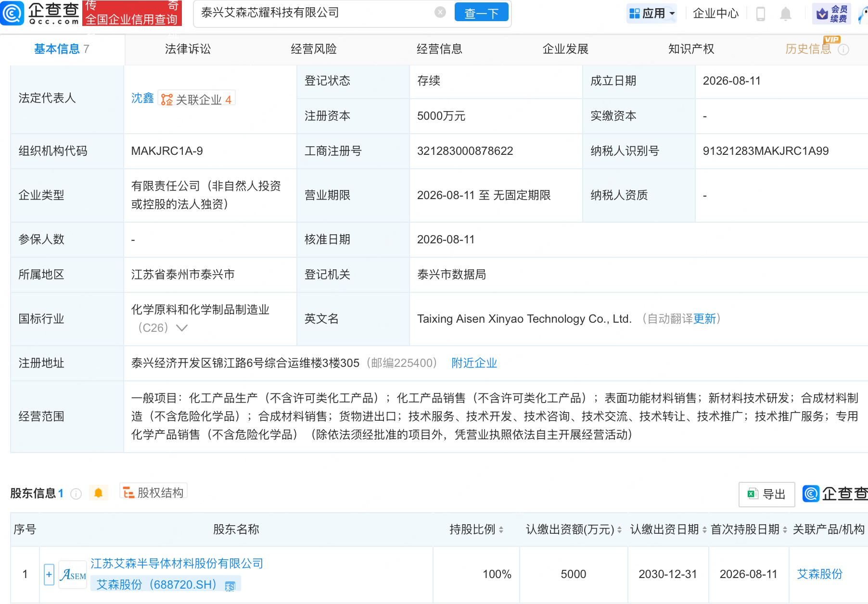This screenshot has width=868, height=604.
Task: Open notifications bell in header
Action: (x=786, y=13)
